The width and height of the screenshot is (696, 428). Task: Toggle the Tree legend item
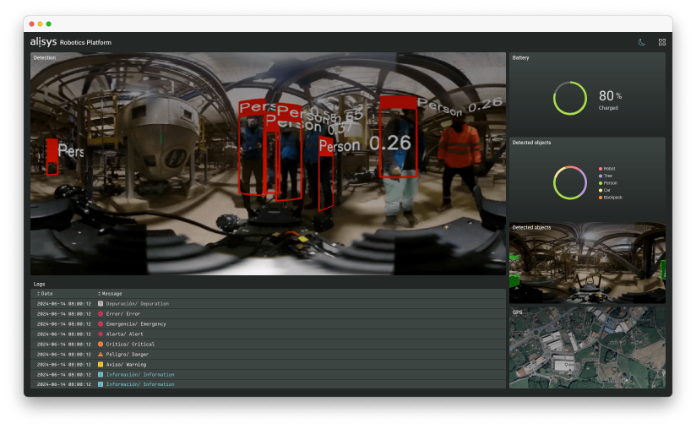(x=609, y=176)
